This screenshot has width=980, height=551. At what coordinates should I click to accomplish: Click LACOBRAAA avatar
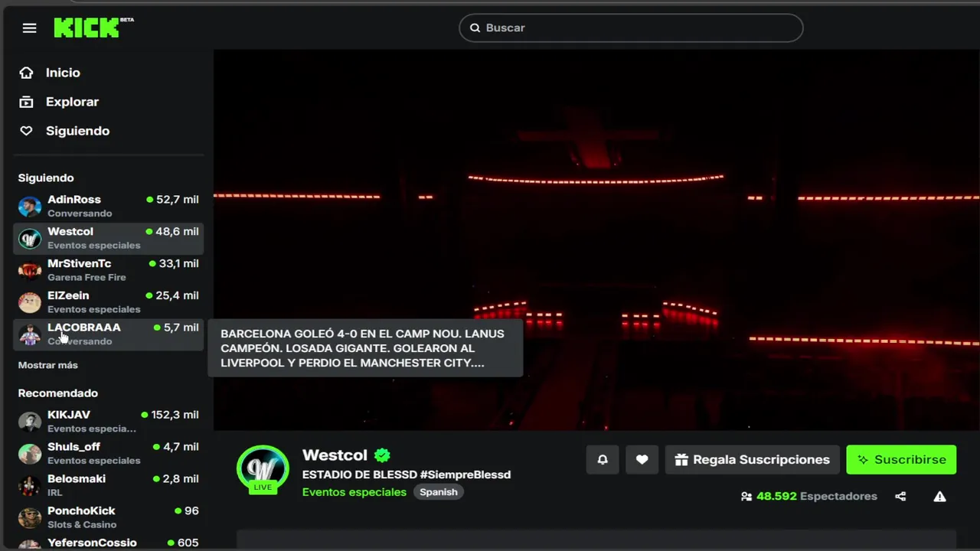tap(30, 335)
